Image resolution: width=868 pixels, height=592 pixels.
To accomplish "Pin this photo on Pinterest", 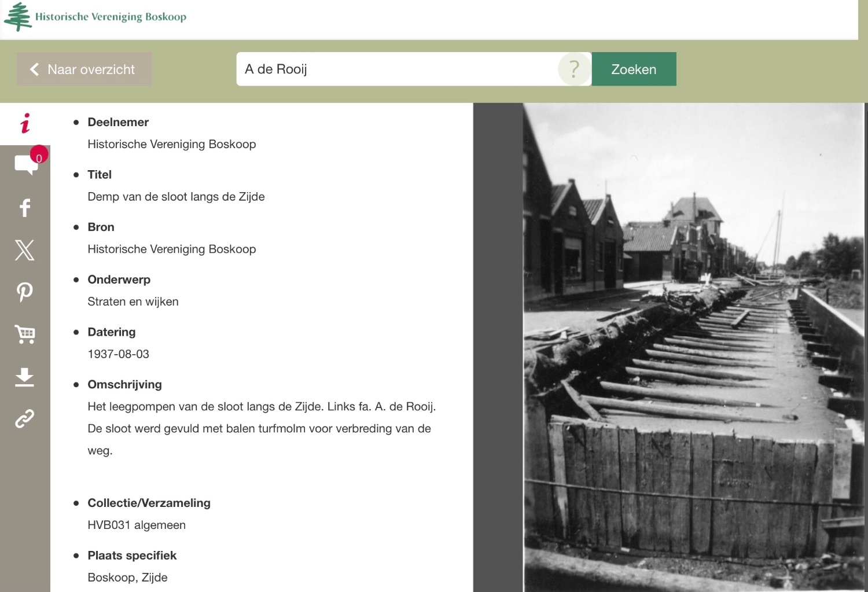I will pyautogui.click(x=25, y=292).
